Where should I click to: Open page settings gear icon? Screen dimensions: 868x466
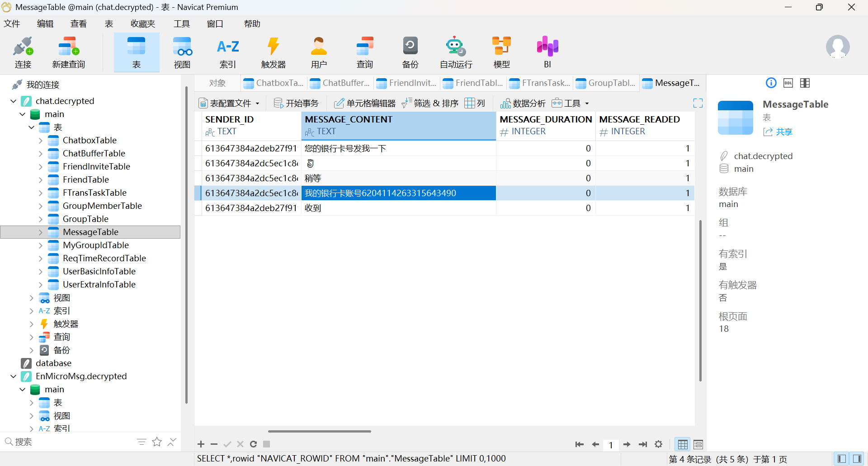[659, 444]
